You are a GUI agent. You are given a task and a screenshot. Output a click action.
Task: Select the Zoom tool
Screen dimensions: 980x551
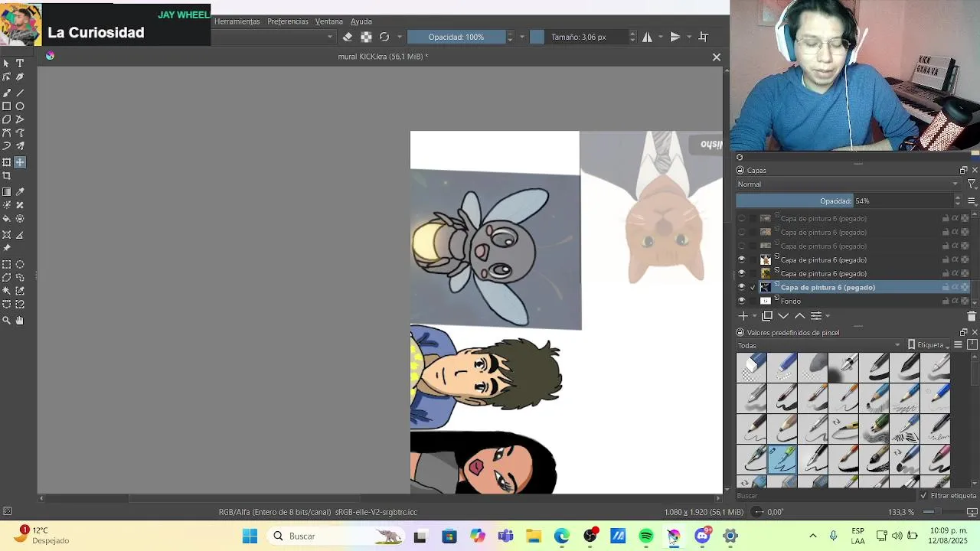7,321
